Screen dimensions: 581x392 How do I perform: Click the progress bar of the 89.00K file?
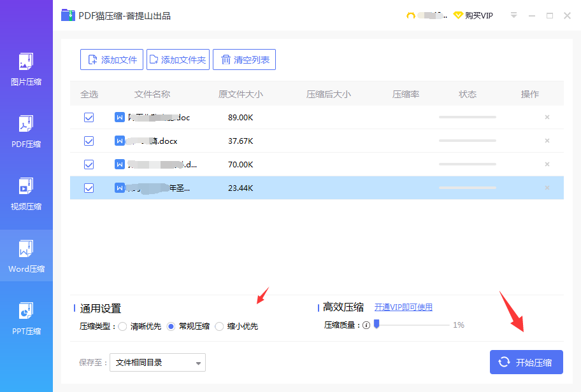468,117
